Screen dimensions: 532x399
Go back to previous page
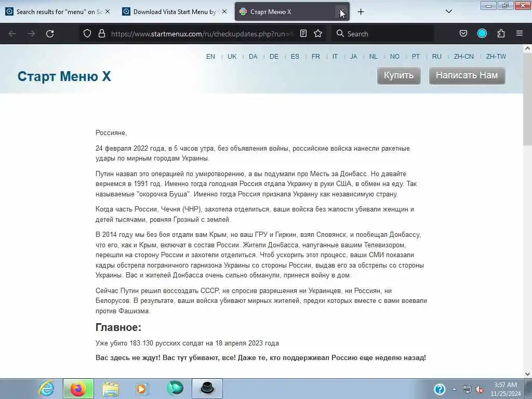[12, 34]
